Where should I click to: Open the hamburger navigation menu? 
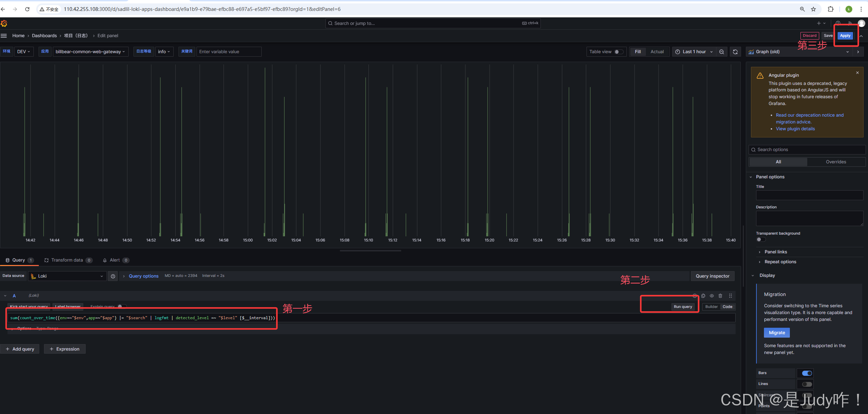click(4, 35)
